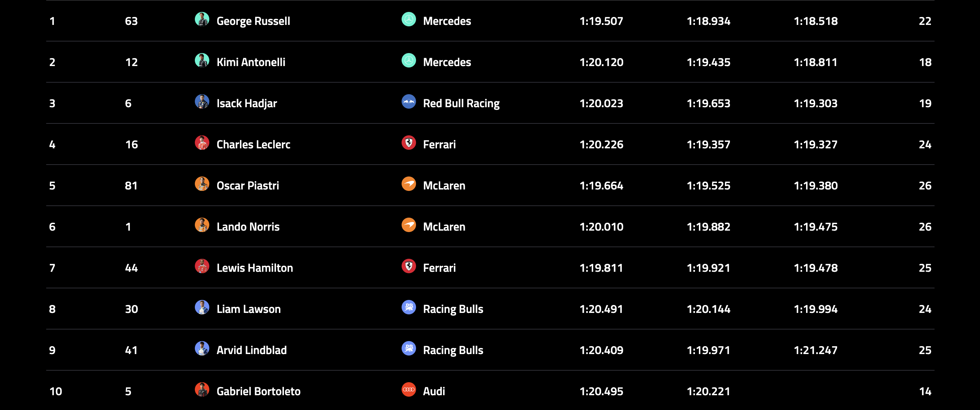Screen dimensions: 980x410
Task: Click Lewis Hamilton's 1:19.811 time cell
Action: [601, 268]
